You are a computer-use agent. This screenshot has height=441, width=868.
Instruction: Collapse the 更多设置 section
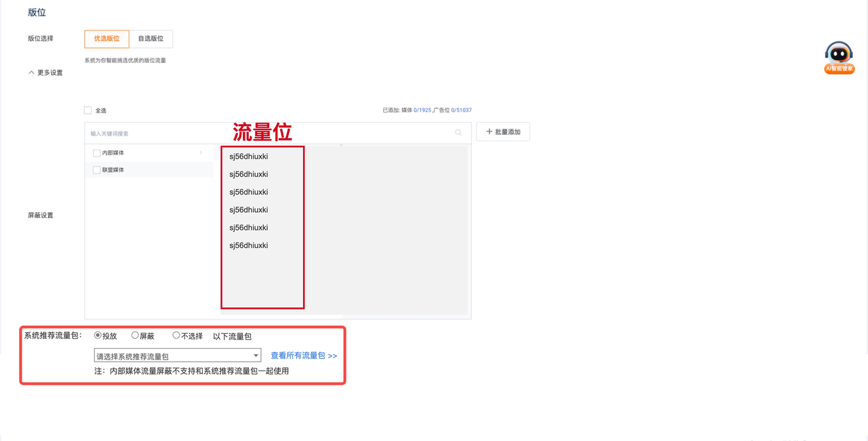(x=45, y=72)
